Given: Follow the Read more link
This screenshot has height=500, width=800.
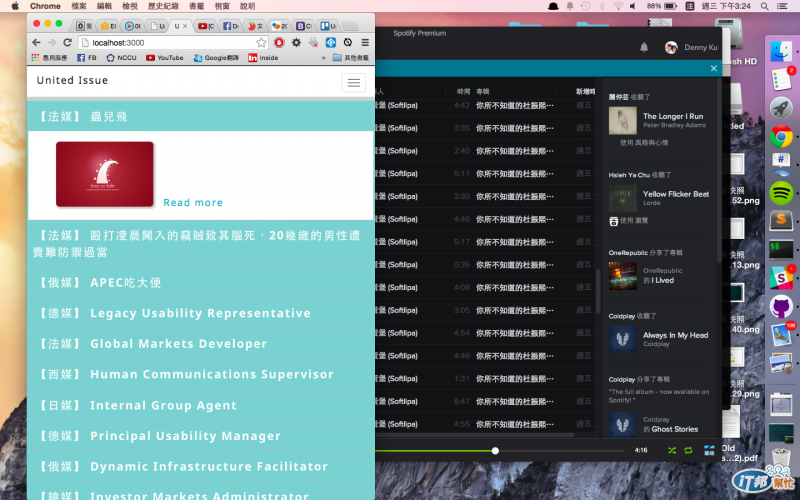Looking at the screenshot, I should (193, 203).
